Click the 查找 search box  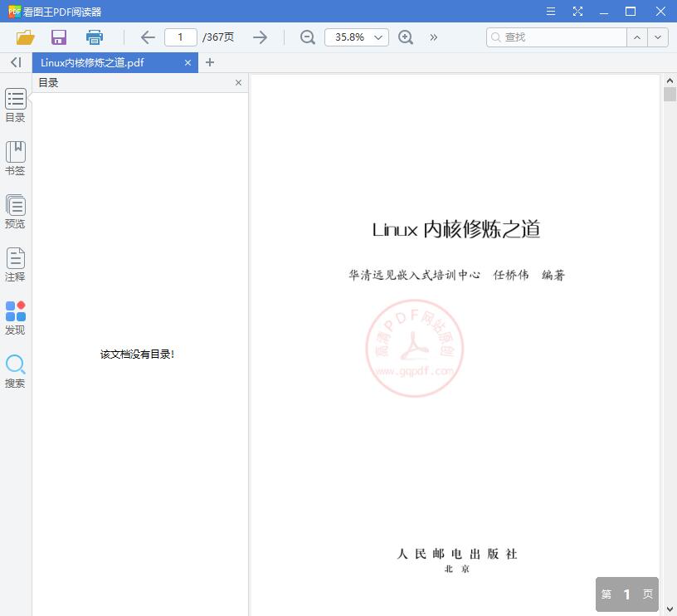[557, 37]
